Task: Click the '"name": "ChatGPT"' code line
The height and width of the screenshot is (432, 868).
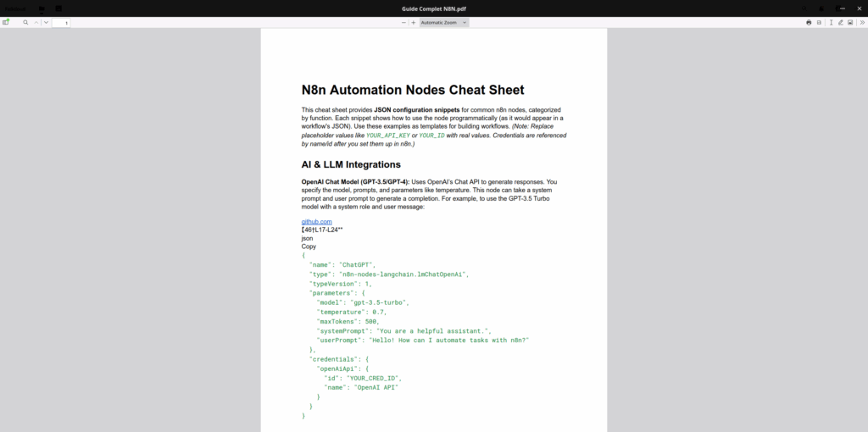Action: click(342, 265)
